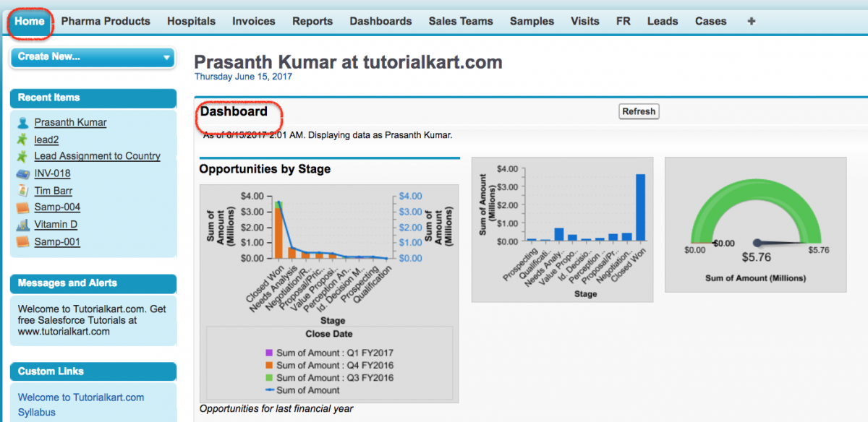Click the lead icon next to lead2
Image resolution: width=868 pixels, height=422 pixels.
coord(22,139)
